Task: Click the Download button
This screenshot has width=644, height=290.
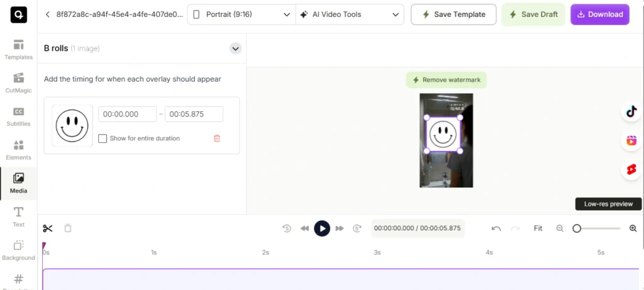Action: (x=599, y=14)
